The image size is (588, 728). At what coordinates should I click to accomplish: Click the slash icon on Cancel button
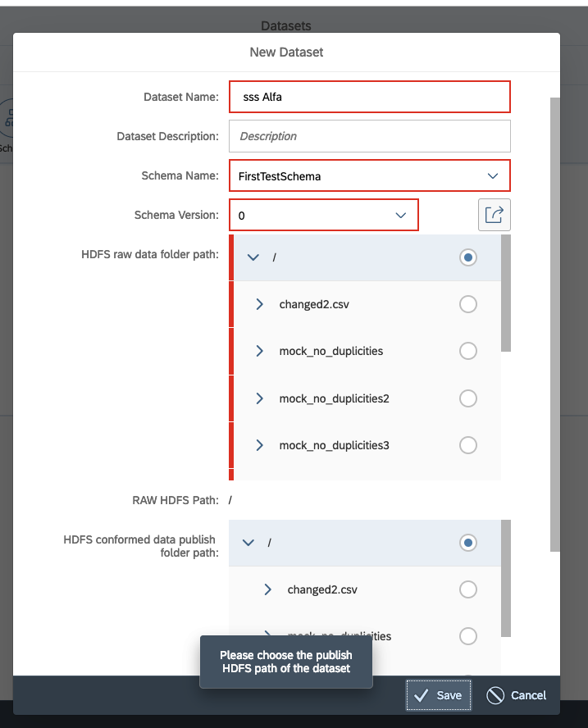pos(494,694)
